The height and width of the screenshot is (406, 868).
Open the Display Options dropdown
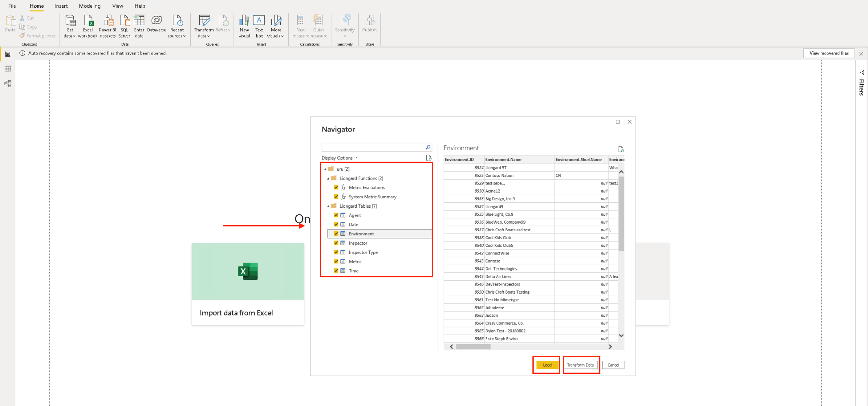[x=340, y=158]
